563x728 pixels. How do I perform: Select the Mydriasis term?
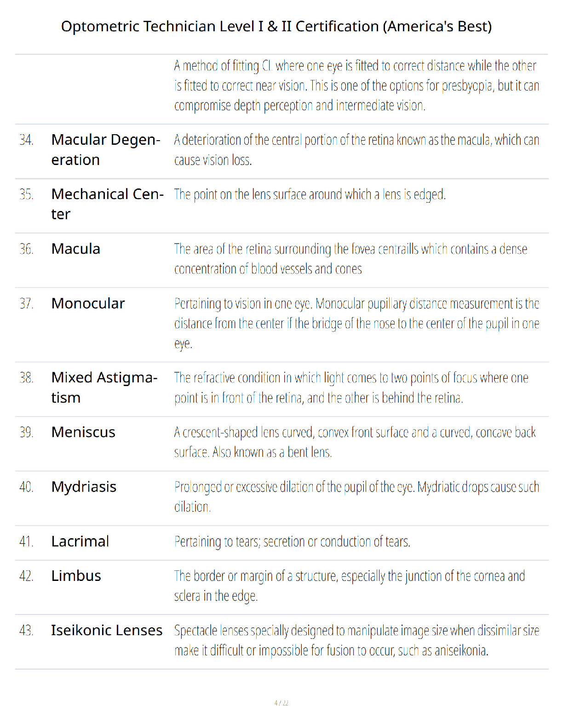(84, 487)
